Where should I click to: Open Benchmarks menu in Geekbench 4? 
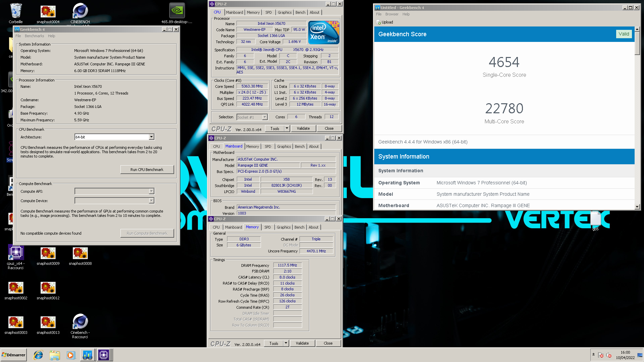point(35,36)
